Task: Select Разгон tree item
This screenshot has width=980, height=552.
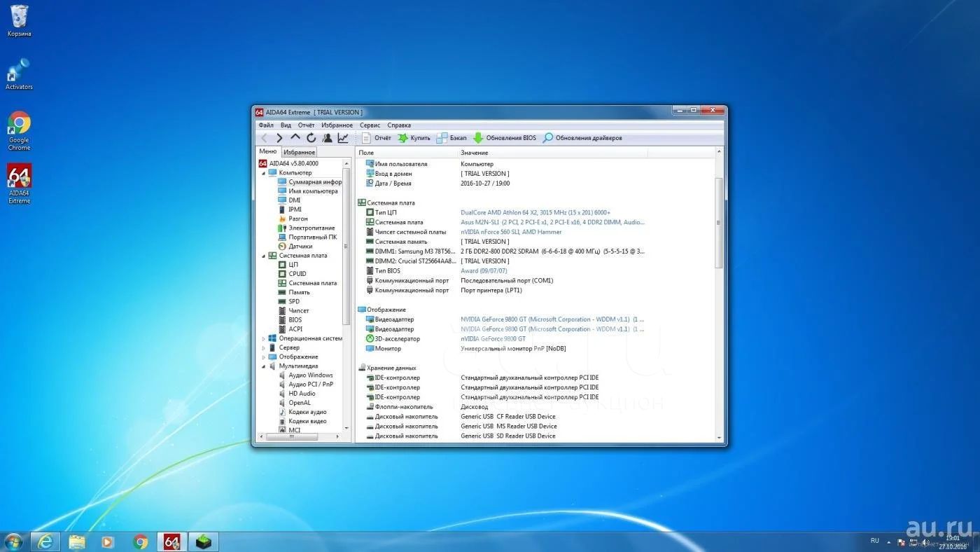Action: [292, 219]
